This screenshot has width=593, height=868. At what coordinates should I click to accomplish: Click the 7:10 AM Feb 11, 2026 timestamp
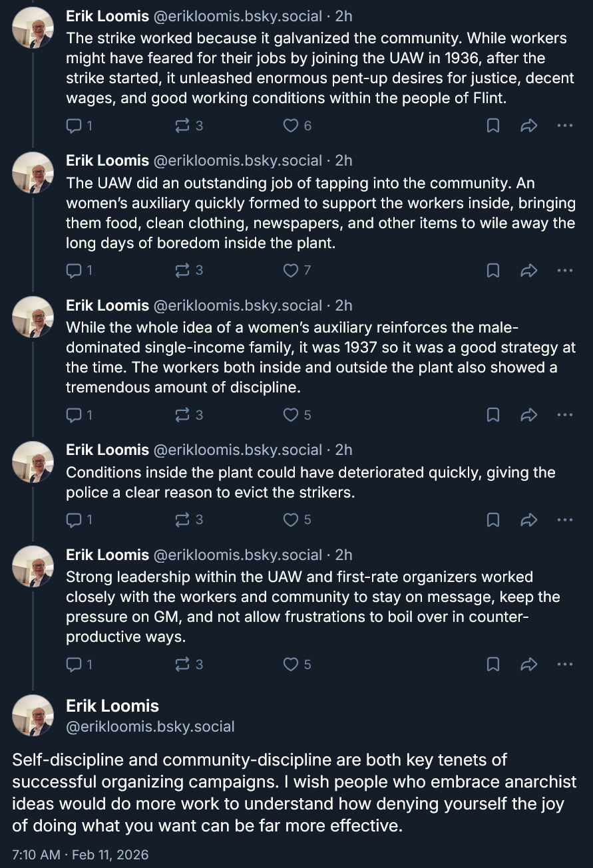[80, 855]
